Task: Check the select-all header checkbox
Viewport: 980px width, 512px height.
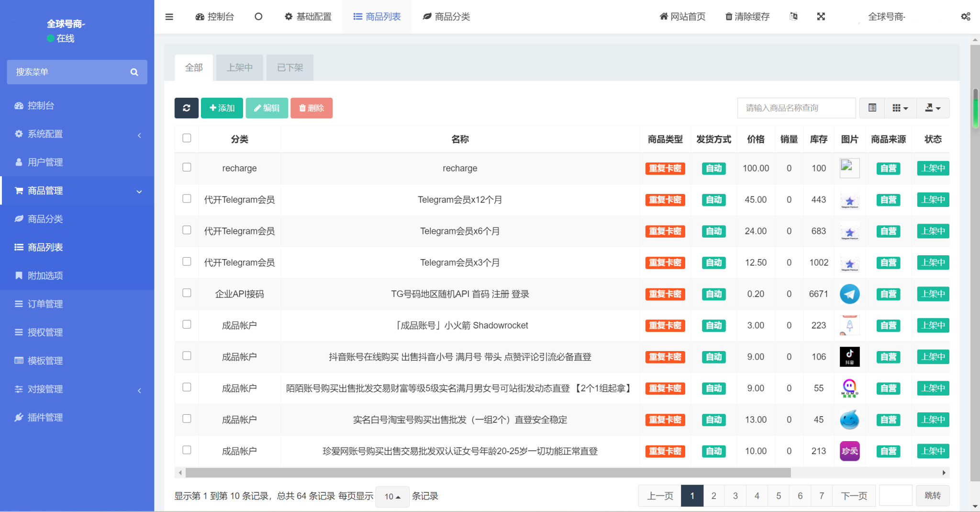Action: (x=187, y=138)
